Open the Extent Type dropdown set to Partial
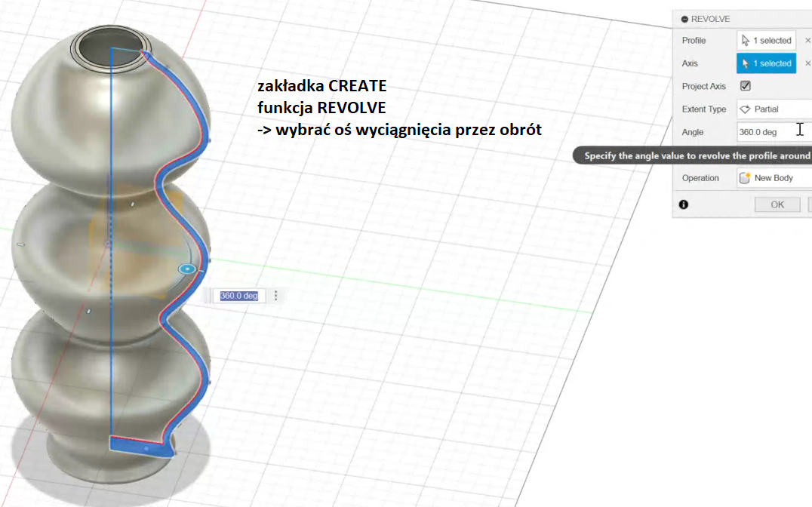This screenshot has height=507, width=812. 774,109
